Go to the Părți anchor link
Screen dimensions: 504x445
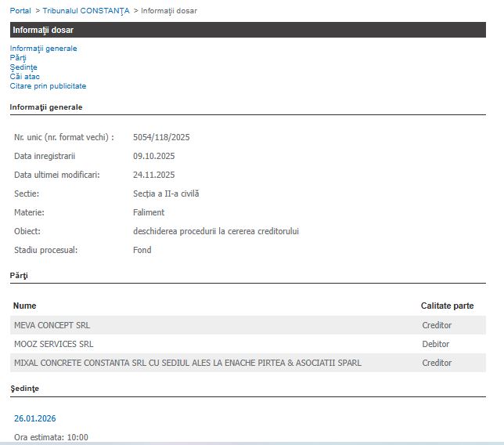pos(18,58)
